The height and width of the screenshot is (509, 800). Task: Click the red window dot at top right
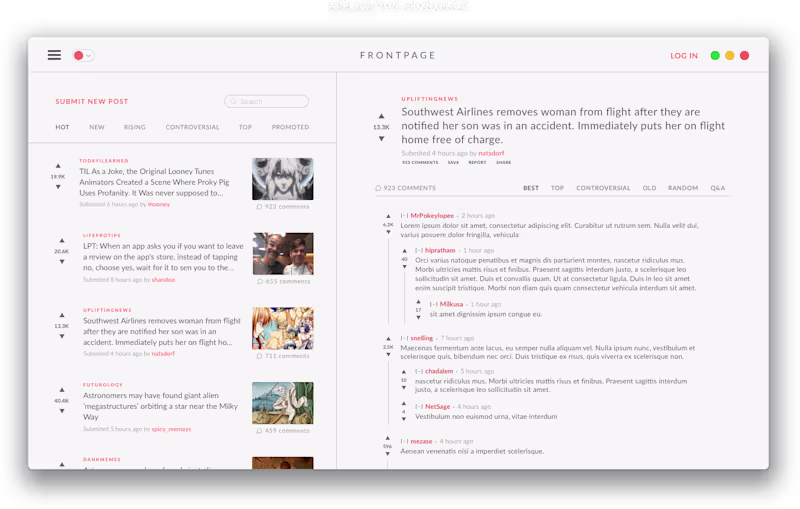point(744,55)
